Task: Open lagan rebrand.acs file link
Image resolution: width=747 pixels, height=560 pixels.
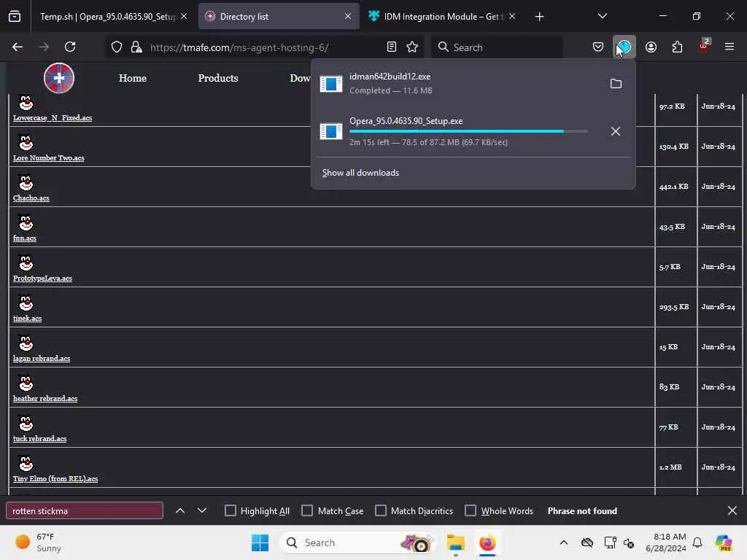Action: point(42,359)
